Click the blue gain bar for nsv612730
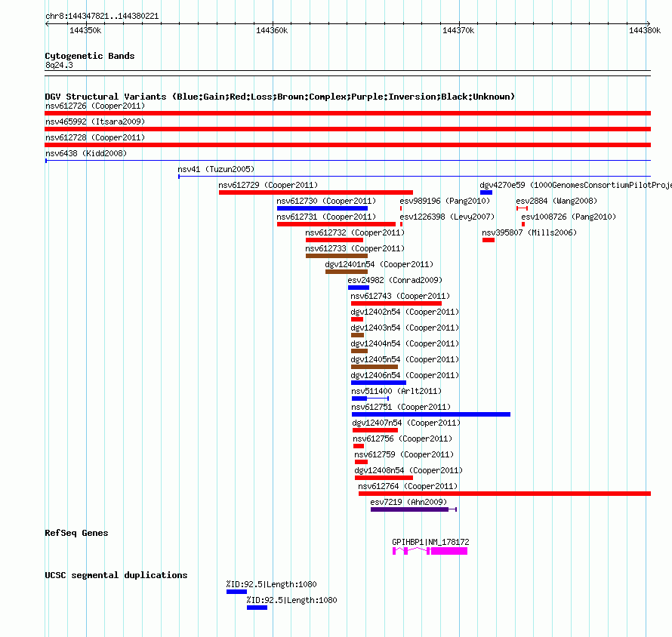 point(322,208)
